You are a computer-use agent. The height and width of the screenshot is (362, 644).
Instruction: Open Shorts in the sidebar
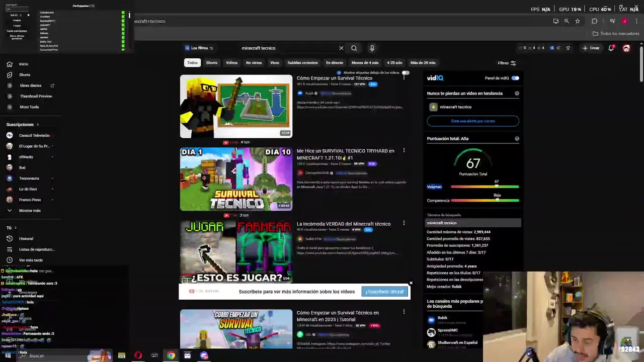point(25,74)
